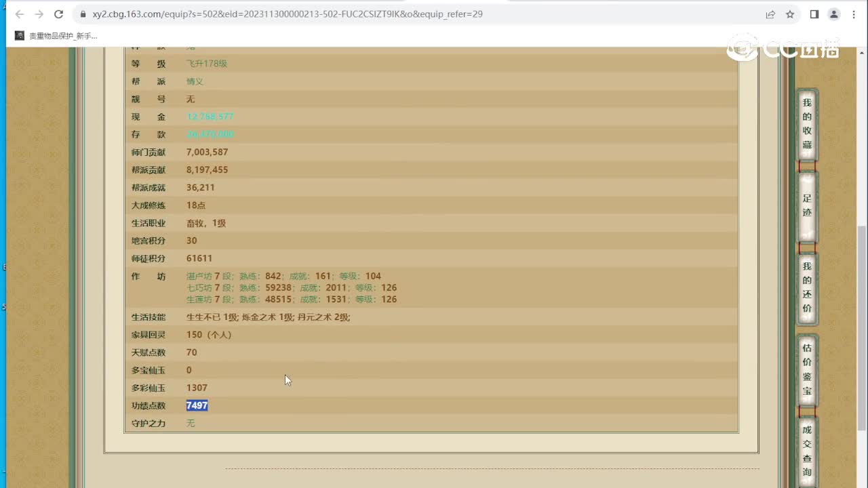Open the 贵重物品保护 bookmark
868x488 pixels.
tap(56, 36)
